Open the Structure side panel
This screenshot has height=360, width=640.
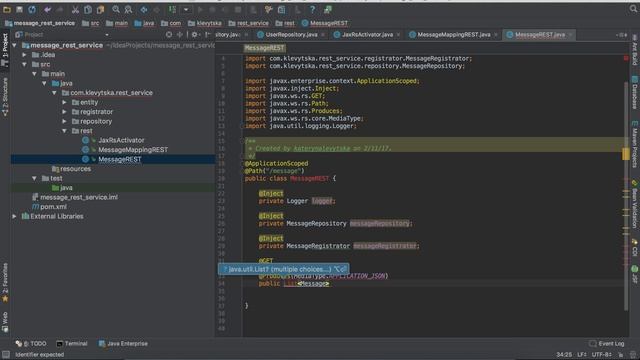[5, 97]
